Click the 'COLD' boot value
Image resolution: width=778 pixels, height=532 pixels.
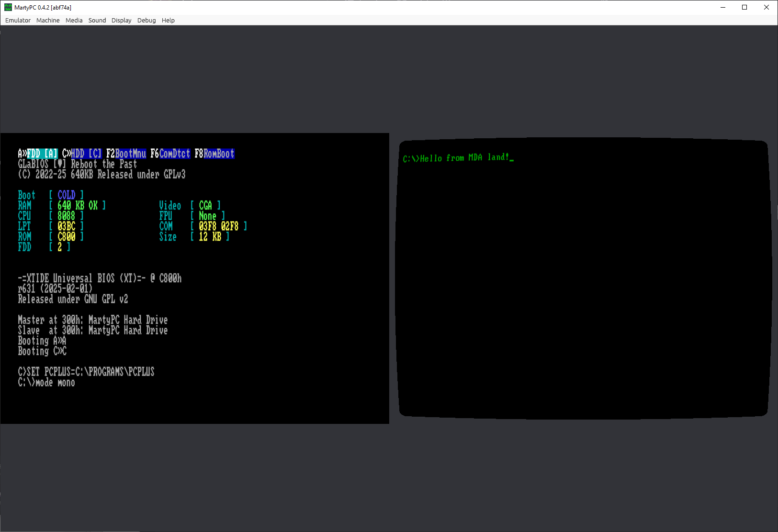[x=67, y=195]
